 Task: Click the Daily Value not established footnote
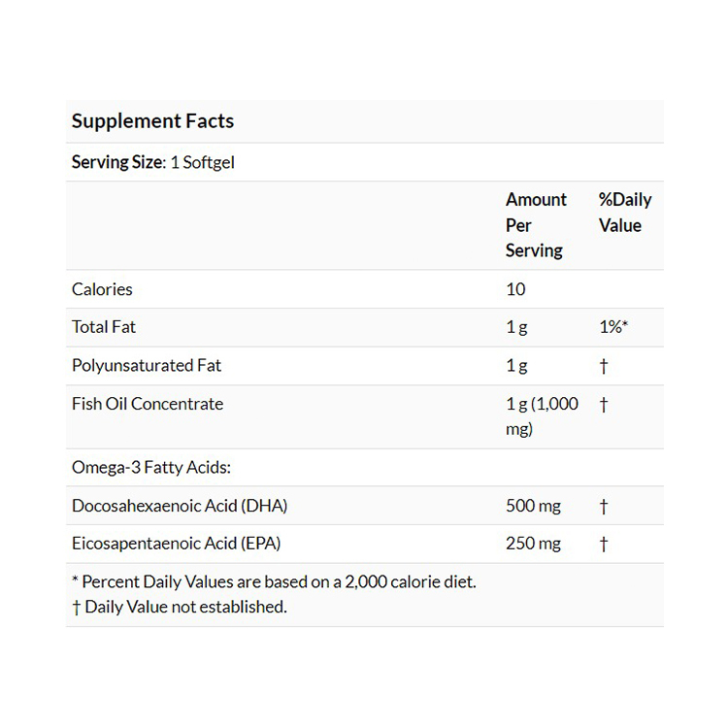tap(180, 607)
